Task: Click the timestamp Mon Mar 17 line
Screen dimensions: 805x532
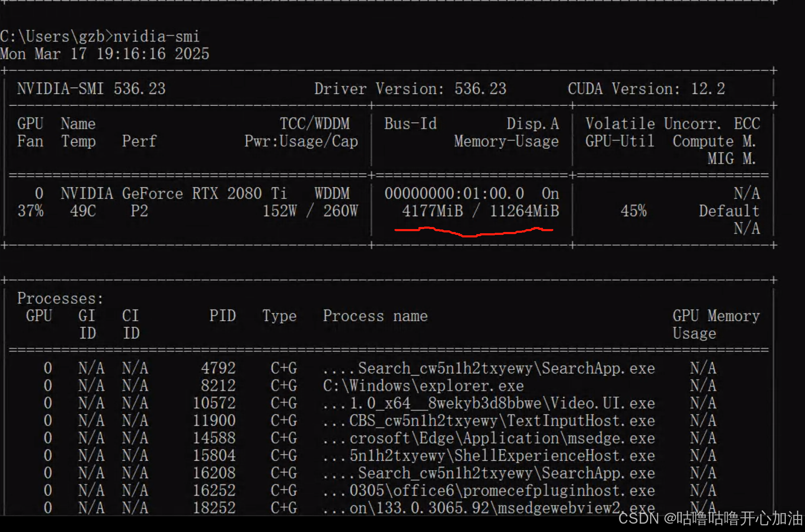Action: click(104, 54)
